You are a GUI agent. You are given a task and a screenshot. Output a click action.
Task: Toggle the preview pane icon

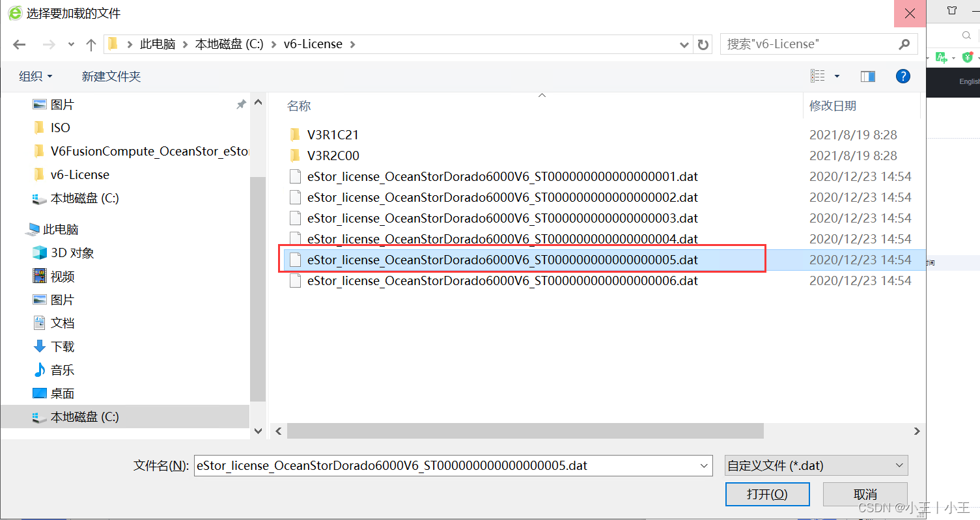(x=868, y=76)
